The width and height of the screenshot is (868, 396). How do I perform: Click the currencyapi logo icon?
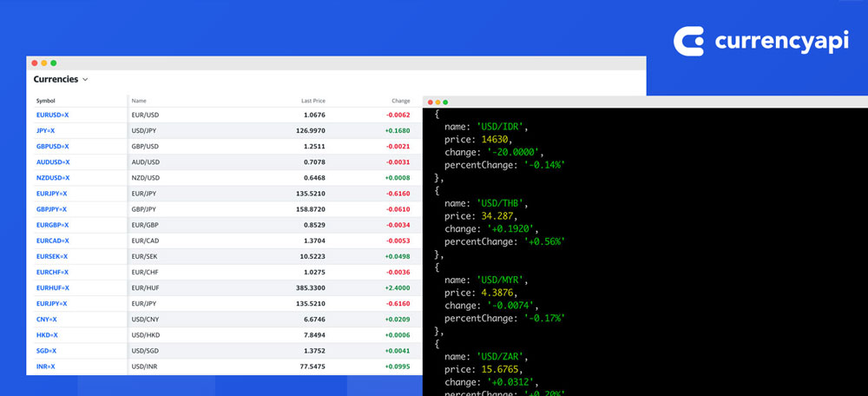pyautogui.click(x=690, y=43)
